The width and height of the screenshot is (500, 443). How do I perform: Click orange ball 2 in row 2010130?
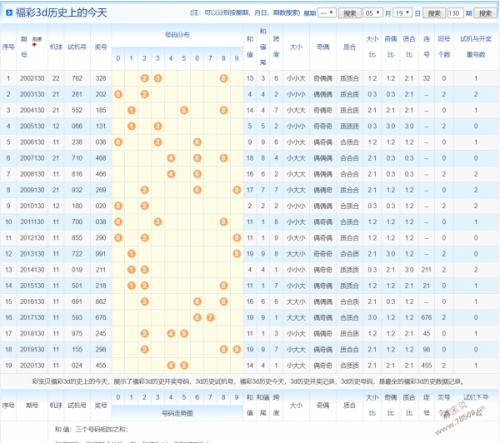coord(145,206)
